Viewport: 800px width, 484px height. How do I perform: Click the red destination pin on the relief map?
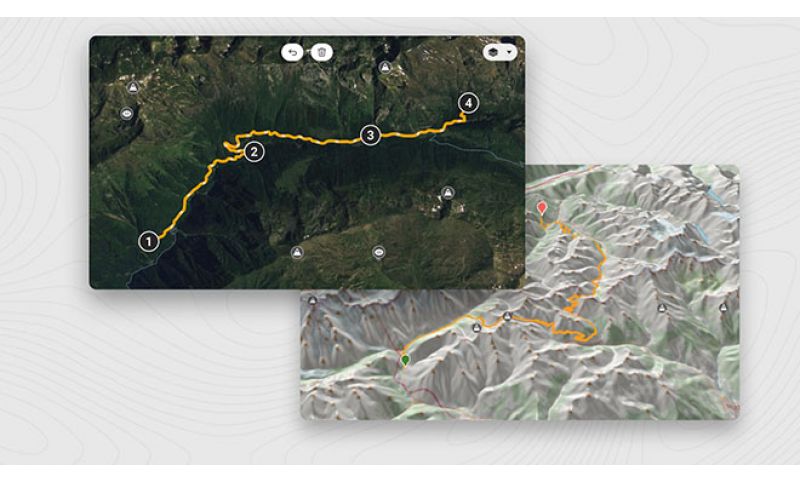(542, 208)
